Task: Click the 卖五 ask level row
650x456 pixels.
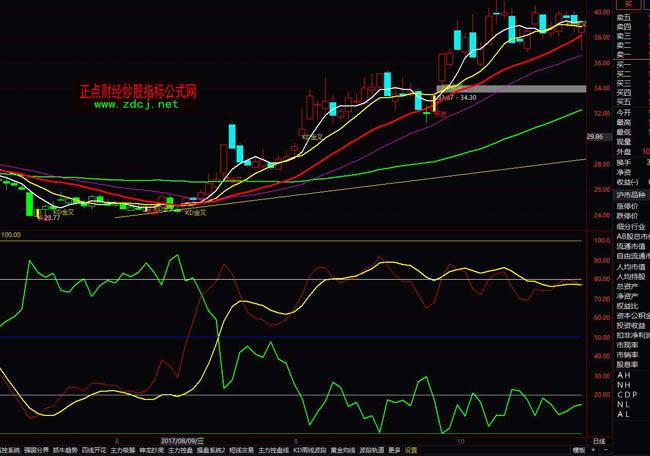Action: 624,18
